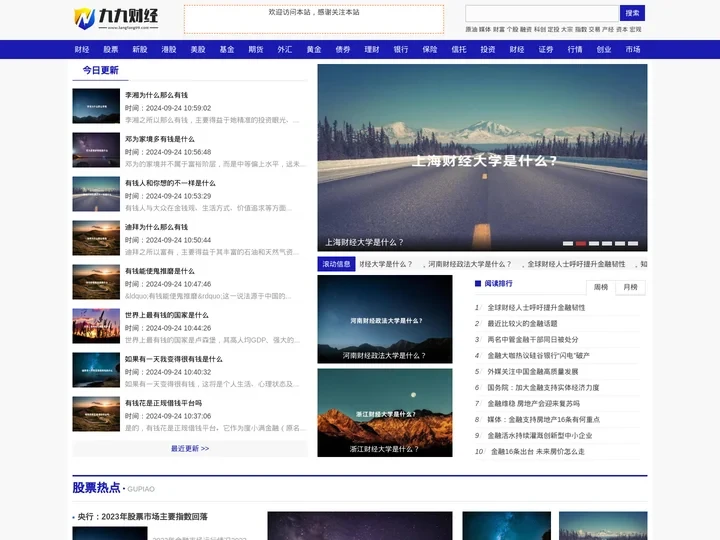Open ranked article 媒体：金融支持房地产16条有何重点
This screenshot has height=540, width=720.
[x=544, y=420]
